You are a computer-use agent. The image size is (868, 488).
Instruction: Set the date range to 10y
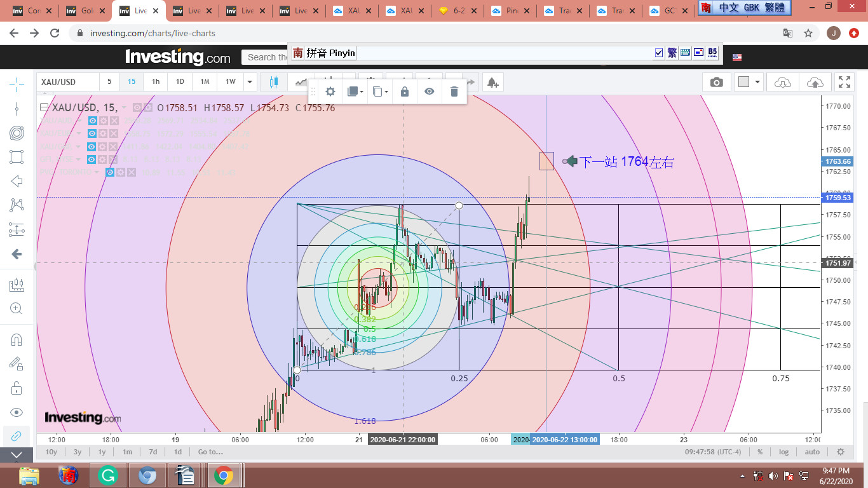(x=51, y=452)
